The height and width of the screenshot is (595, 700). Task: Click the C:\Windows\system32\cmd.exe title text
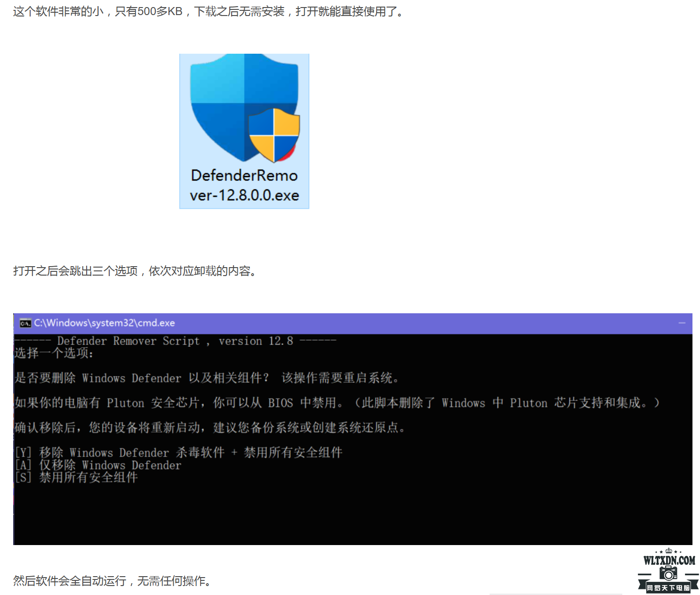tap(104, 323)
